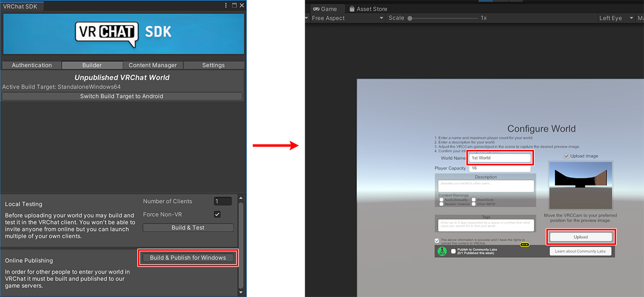
Task: Click the VRChat SDK panel vertical scrollbar
Action: (x=240, y=244)
